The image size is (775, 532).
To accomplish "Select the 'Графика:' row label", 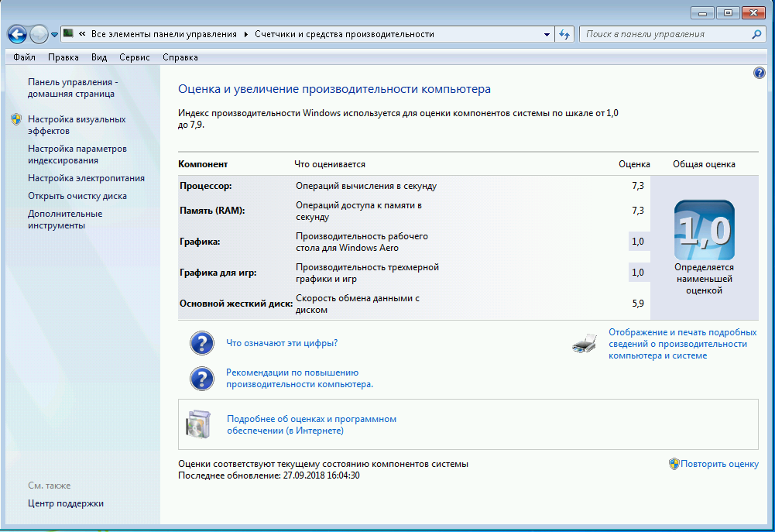I will pyautogui.click(x=200, y=242).
